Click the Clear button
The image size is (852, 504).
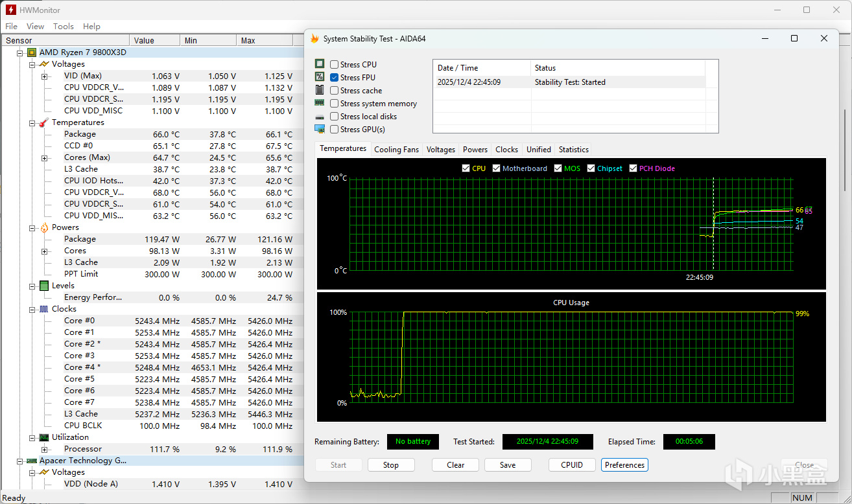coord(456,465)
